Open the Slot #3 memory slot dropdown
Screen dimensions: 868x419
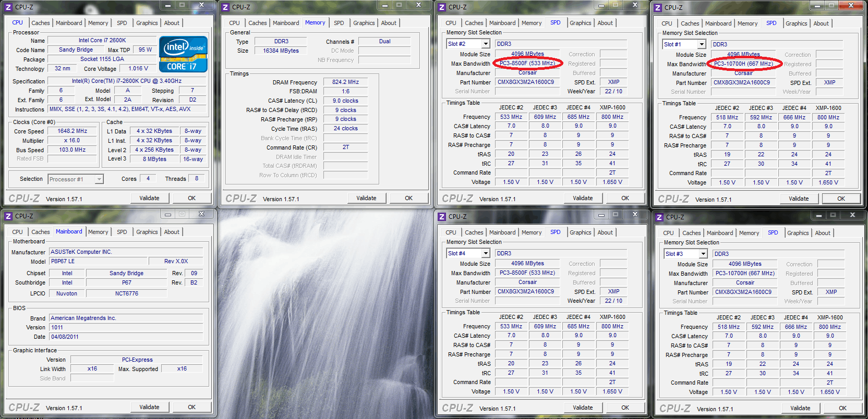(x=703, y=254)
